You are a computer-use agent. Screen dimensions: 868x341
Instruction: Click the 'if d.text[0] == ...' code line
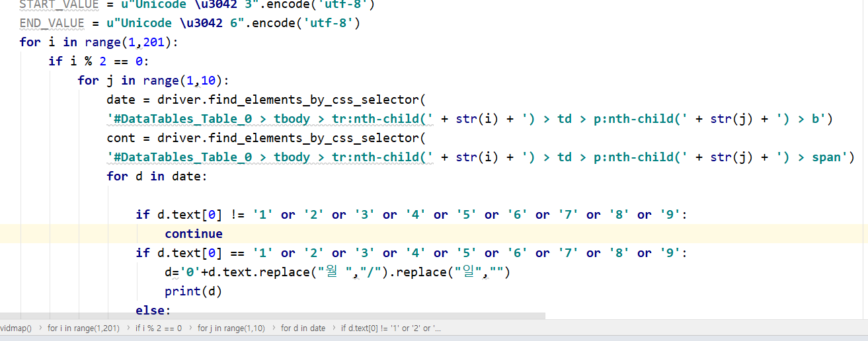click(412, 253)
